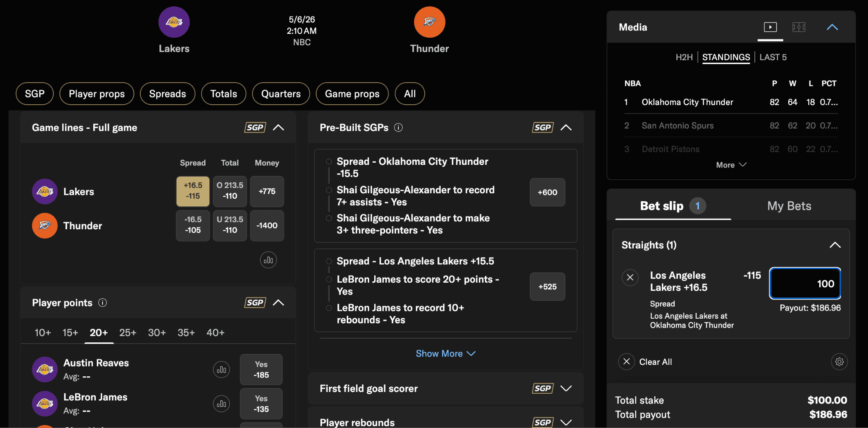Select 15+ player points threshold

coord(70,333)
